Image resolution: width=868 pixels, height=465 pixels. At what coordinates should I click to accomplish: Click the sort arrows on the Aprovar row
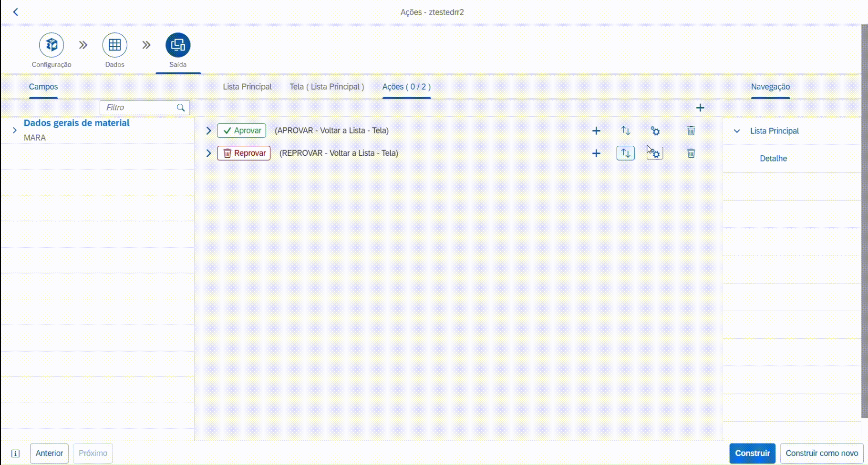tap(626, 131)
